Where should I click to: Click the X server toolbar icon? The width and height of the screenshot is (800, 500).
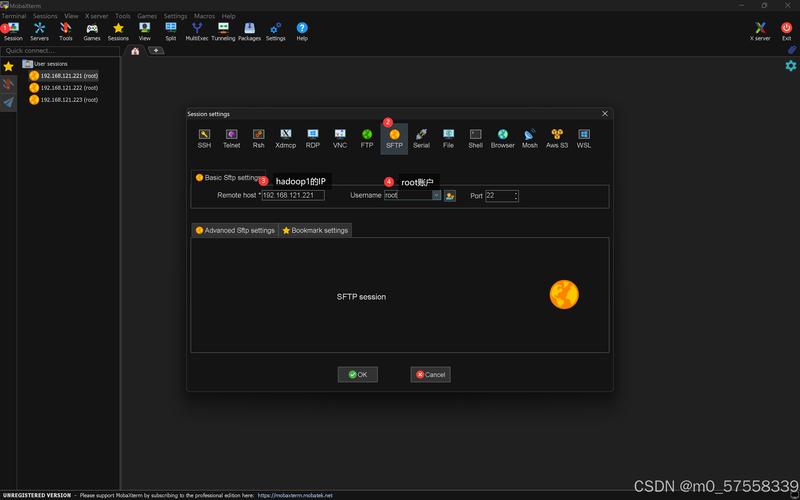click(760, 31)
